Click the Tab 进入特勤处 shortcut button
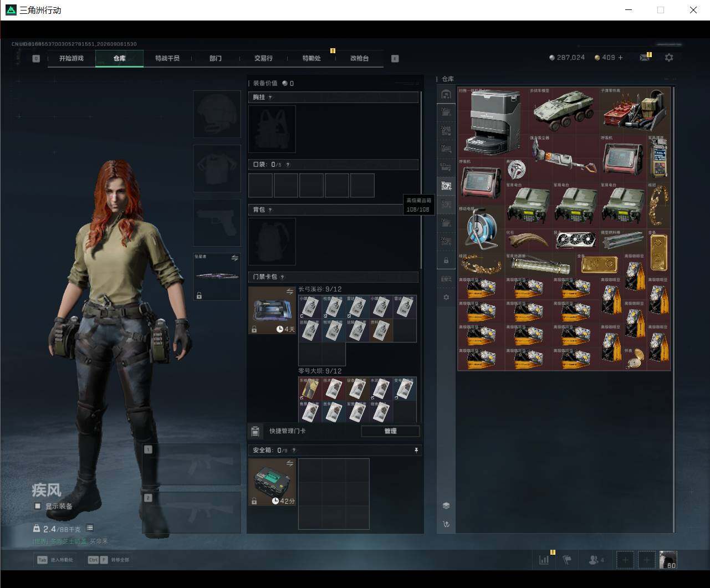This screenshot has height=588, width=710. click(55, 560)
